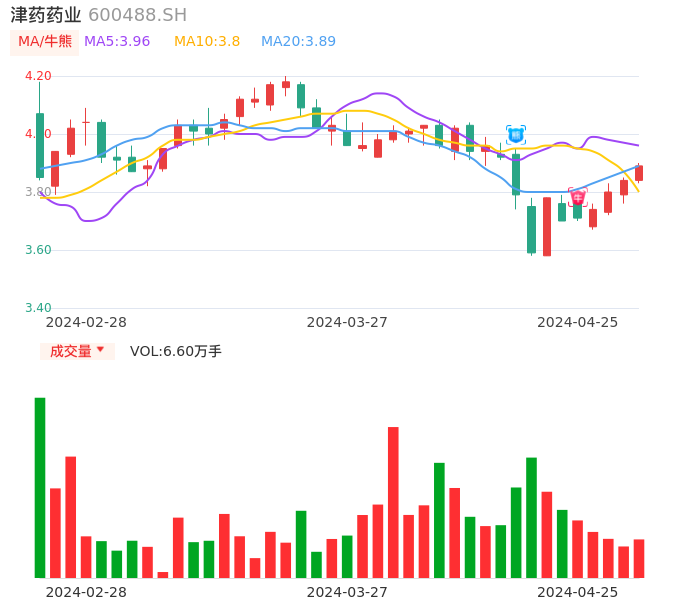The height and width of the screenshot is (606, 686).
Task: Click the last red candlestick on the right
Action: click(639, 173)
